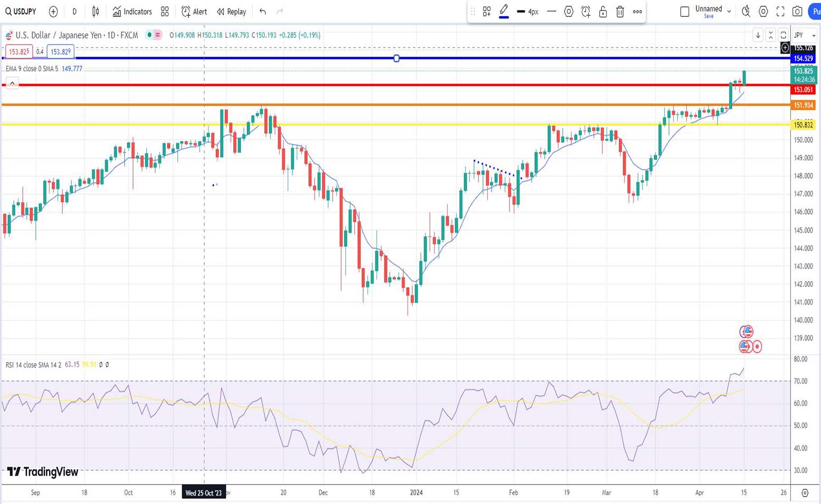Image resolution: width=821 pixels, height=504 pixels.
Task: Take a chart snapshot with camera icon
Action: click(x=798, y=12)
